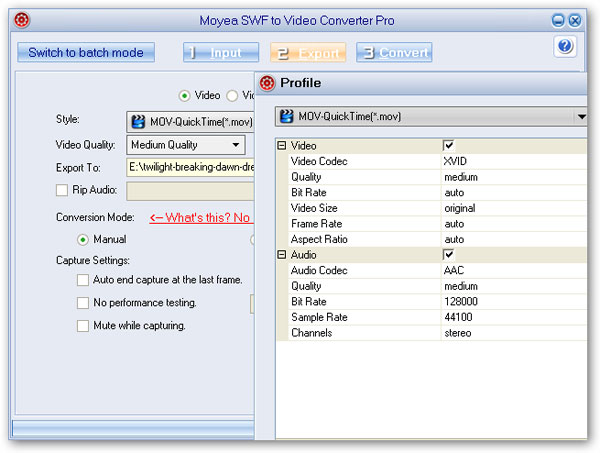Collapse the Video property group
This screenshot has height=453, width=600.
tap(282, 145)
